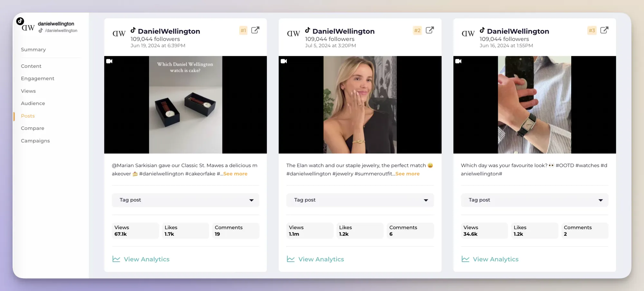Viewport: 644px width, 291px height.
Task: Click the Comments 6 stat box
Action: coord(410,231)
